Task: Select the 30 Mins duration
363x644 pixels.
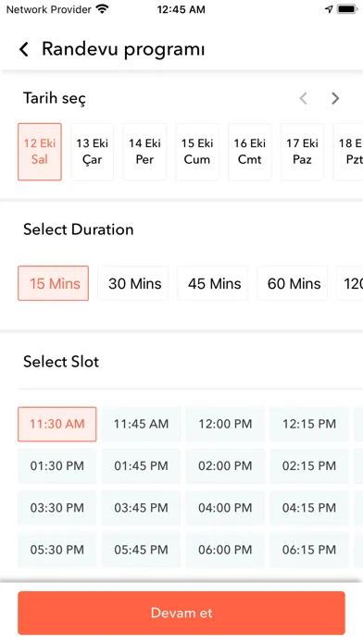Action: coord(133,283)
